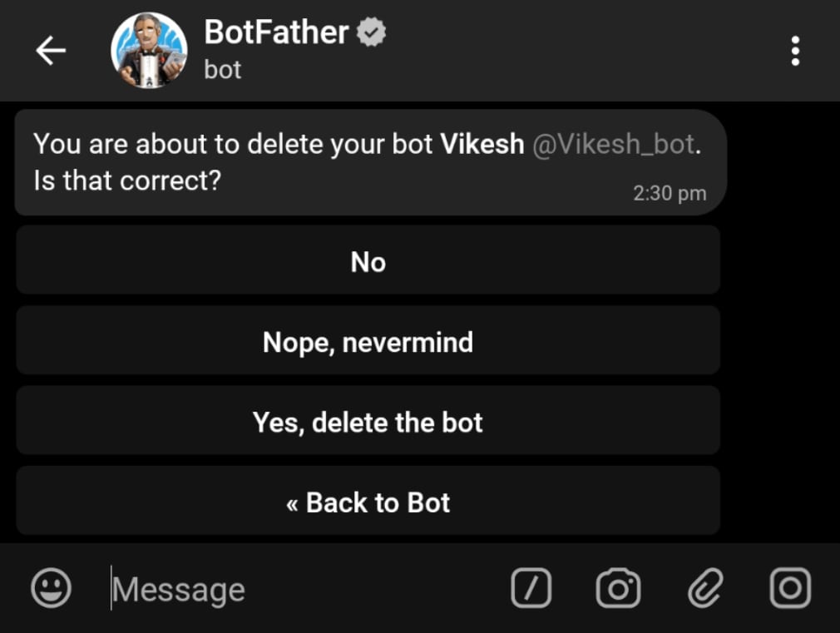Return using the Back to Bot button
This screenshot has height=633, width=840.
pos(368,502)
